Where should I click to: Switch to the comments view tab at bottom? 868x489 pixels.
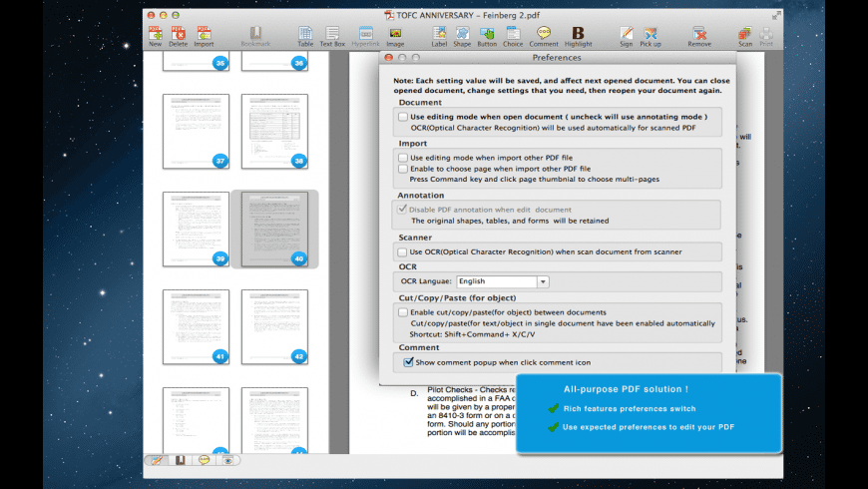tap(204, 460)
